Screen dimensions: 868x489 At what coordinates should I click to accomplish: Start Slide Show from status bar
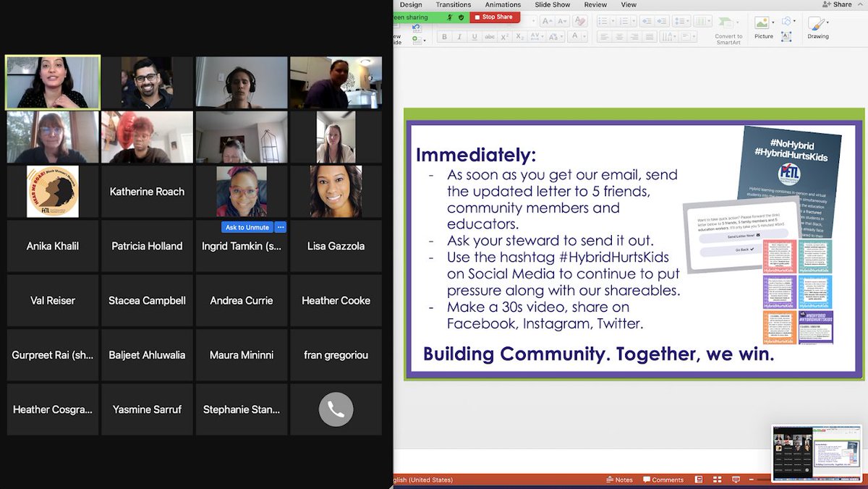coord(736,480)
